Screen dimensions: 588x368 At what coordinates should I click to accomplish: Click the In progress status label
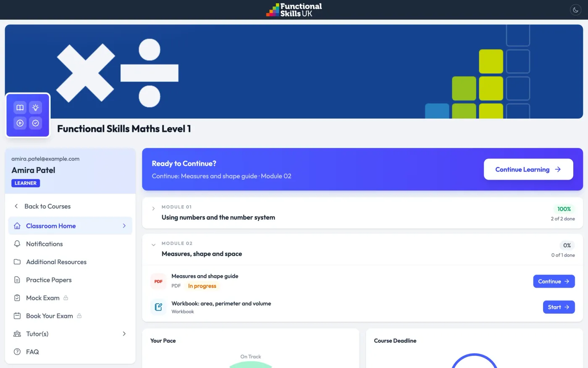pos(202,286)
